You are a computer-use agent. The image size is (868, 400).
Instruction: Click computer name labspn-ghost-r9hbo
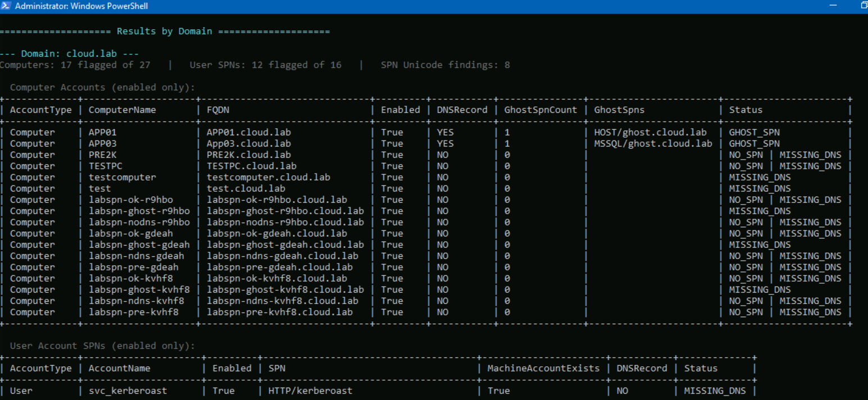pyautogui.click(x=139, y=211)
